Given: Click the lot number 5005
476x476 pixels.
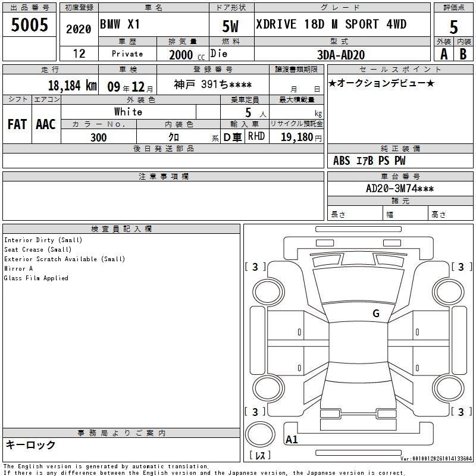Looking at the screenshot, I should (29, 24).
